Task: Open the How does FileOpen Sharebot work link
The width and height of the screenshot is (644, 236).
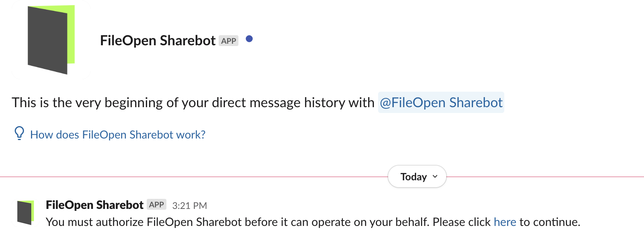Action: pos(118,134)
